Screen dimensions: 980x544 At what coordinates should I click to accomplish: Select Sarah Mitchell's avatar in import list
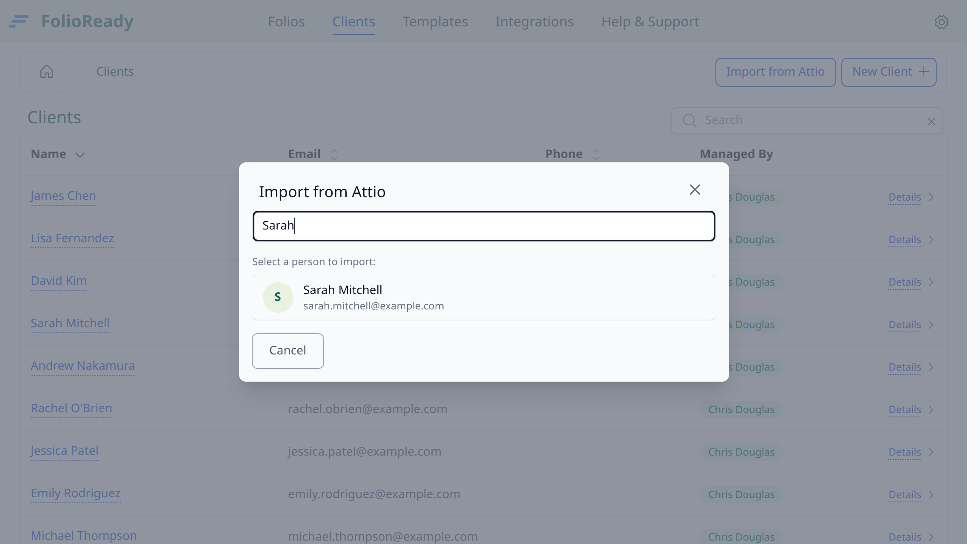(278, 297)
